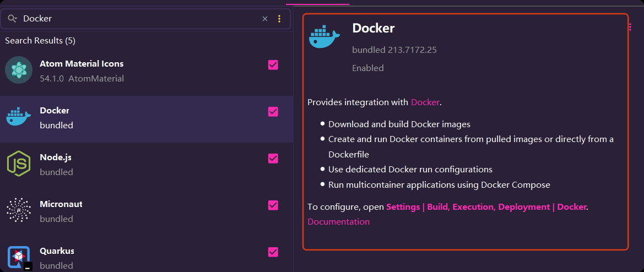Select the Micronaut plugin entry

pyautogui.click(x=147, y=211)
